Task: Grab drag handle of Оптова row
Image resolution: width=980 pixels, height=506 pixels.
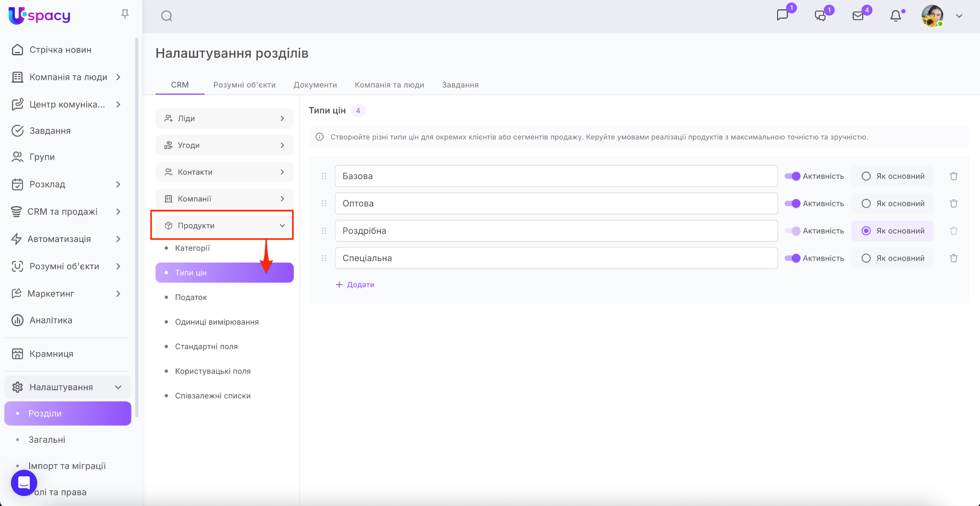Action: click(x=324, y=204)
